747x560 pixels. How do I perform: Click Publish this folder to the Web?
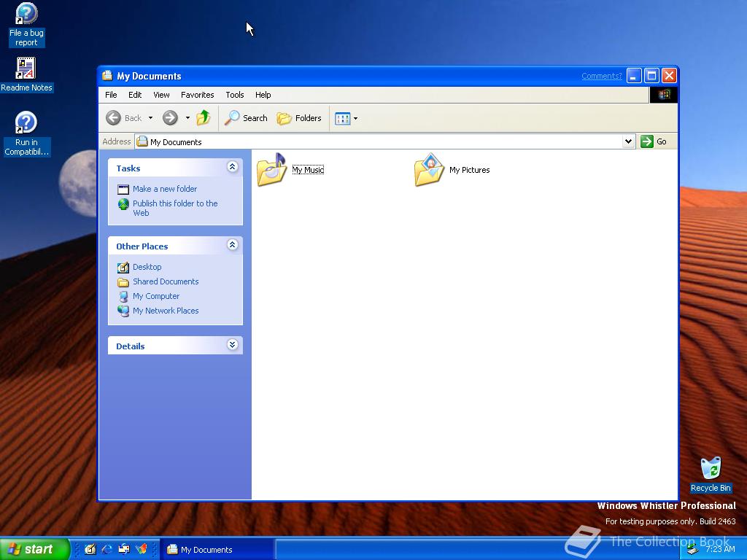click(175, 208)
